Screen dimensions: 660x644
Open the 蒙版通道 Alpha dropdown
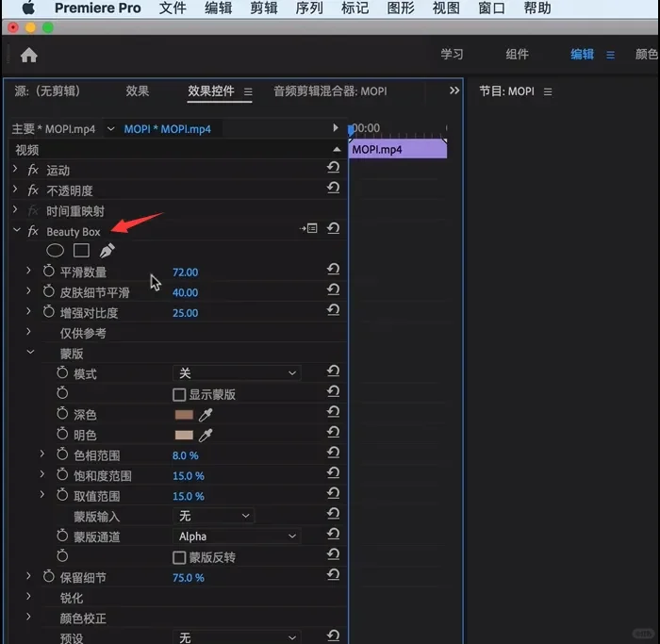point(237,537)
